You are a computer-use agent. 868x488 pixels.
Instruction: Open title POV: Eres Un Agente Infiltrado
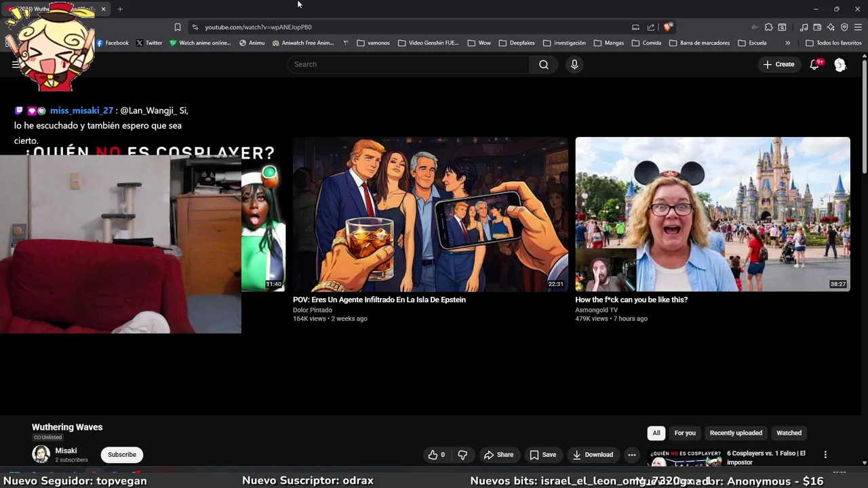[379, 300]
